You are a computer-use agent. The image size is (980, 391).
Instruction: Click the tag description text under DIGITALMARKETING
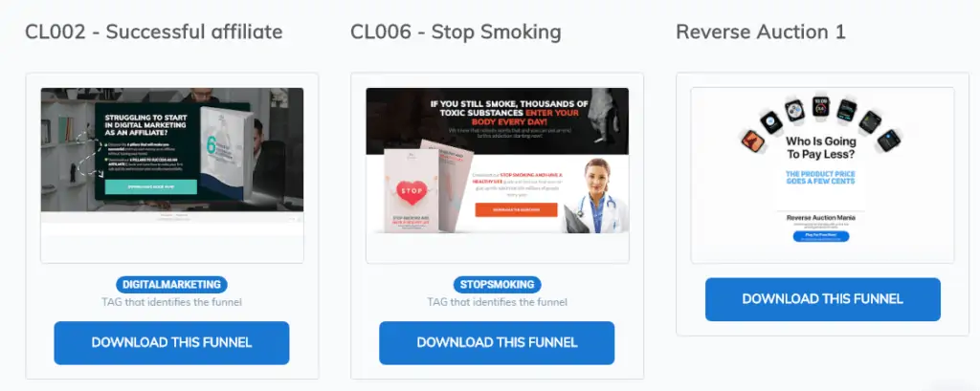coord(172,302)
